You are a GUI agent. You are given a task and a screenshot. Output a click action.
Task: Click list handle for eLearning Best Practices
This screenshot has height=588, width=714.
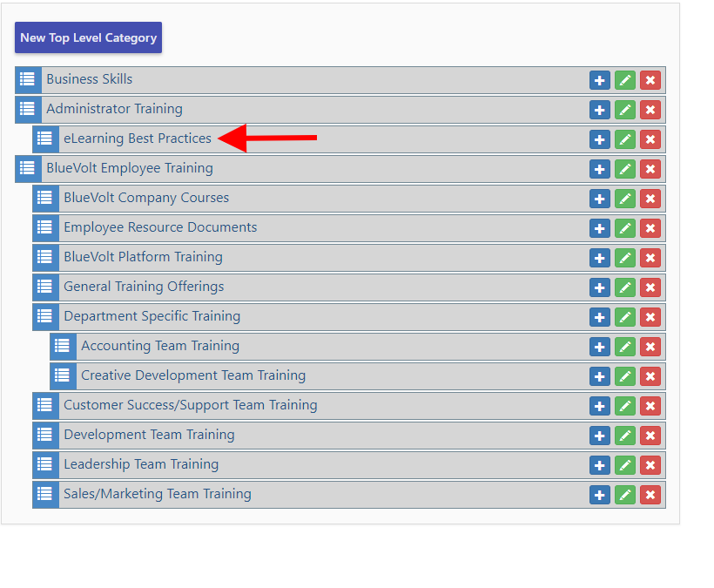click(45, 139)
